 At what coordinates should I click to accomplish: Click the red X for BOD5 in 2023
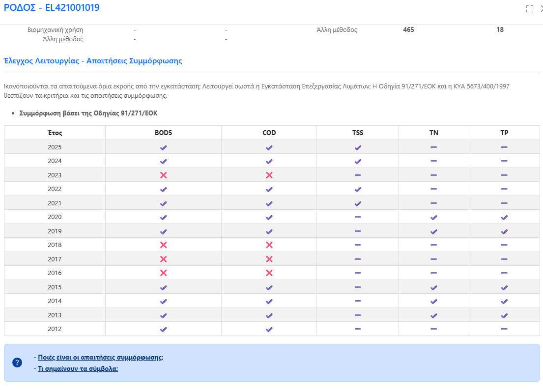click(164, 175)
